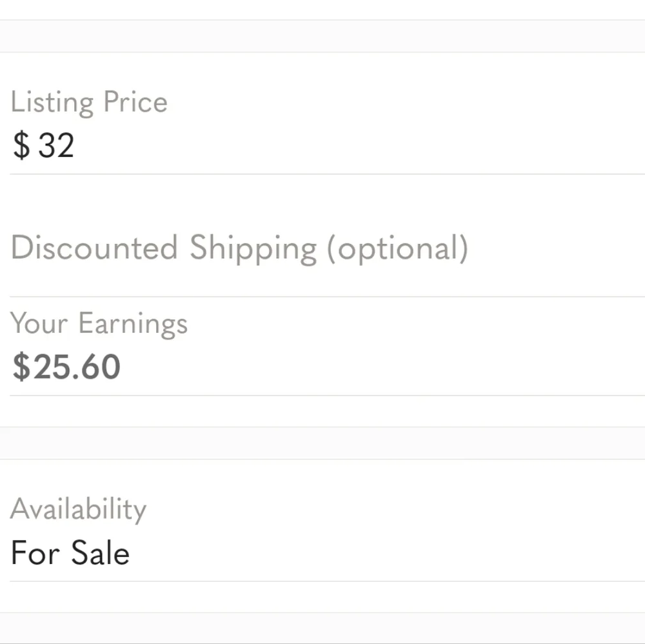
Task: Click the Availability label
Action: (x=78, y=510)
